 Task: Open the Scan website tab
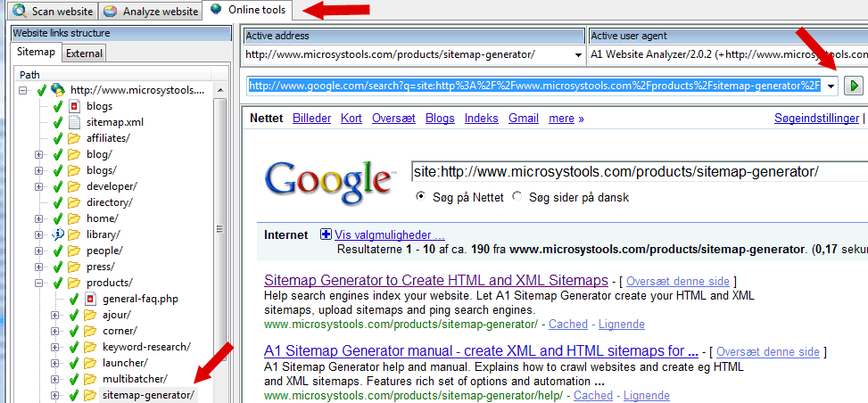[x=54, y=11]
